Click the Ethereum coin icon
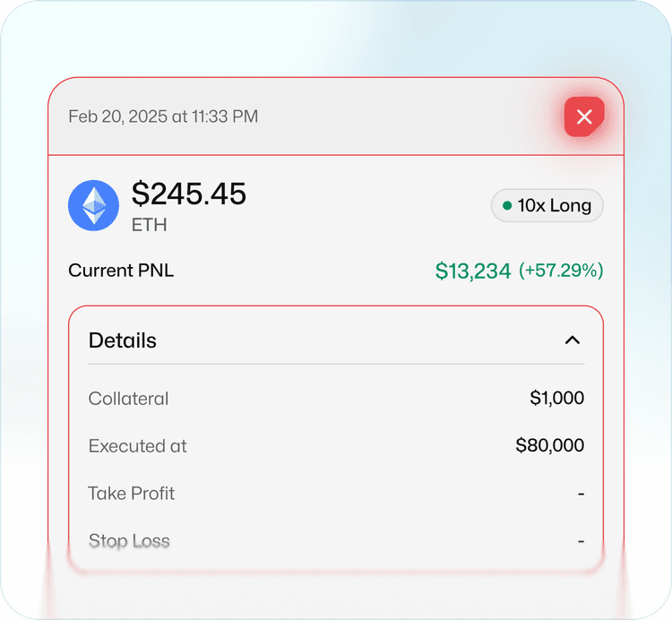 coord(94,205)
